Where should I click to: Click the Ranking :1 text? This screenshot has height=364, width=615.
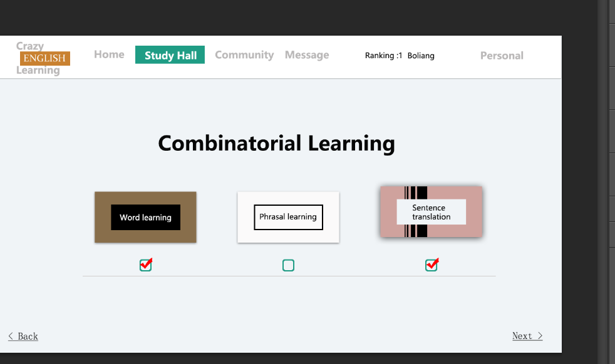383,56
